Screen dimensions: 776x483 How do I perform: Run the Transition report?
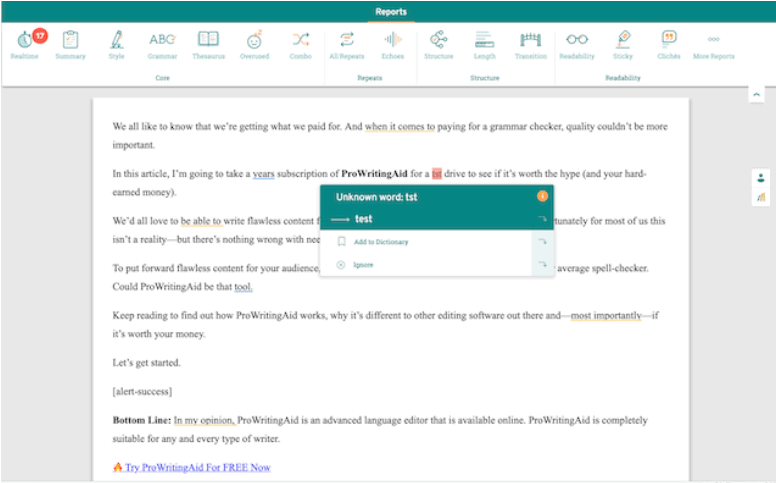coord(531,45)
